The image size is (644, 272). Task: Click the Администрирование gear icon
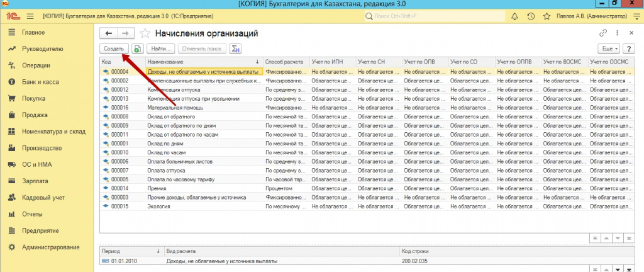pyautogui.click(x=12, y=247)
